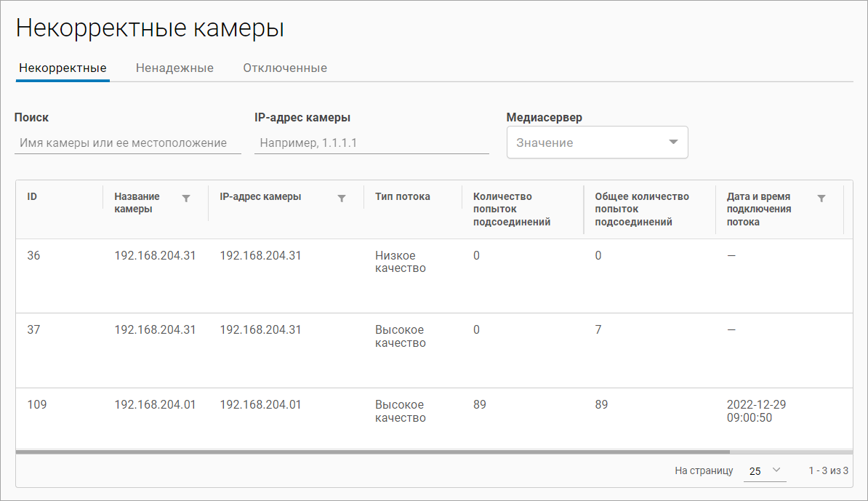868x501 pixels.
Task: Select the row with camera ID 36
Action: point(33,256)
